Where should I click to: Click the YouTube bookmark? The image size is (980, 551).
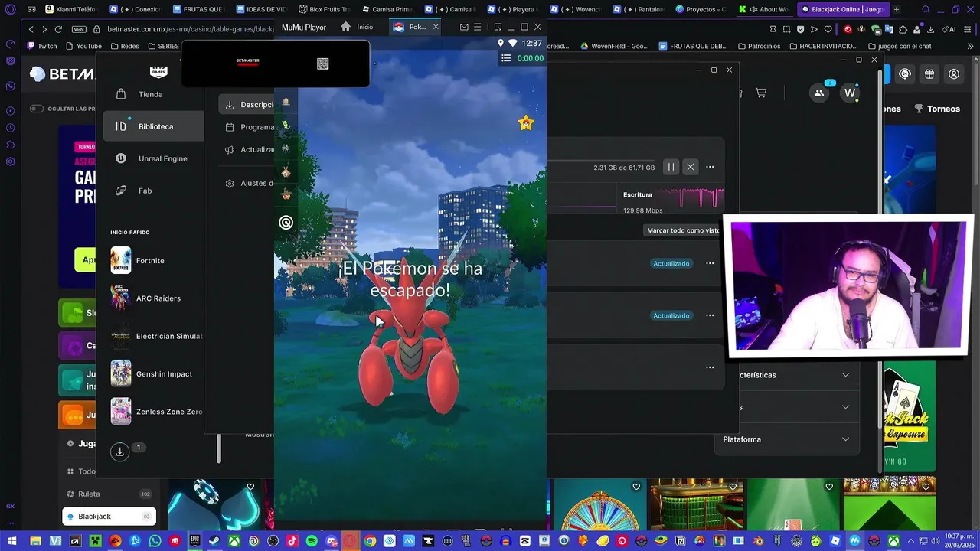(x=82, y=46)
